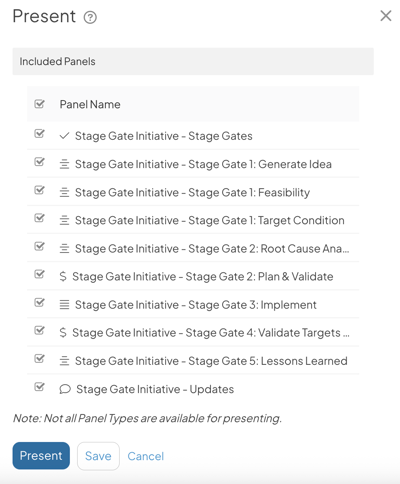Click the help question mark icon beside Present
400x484 pixels.
pos(90,17)
